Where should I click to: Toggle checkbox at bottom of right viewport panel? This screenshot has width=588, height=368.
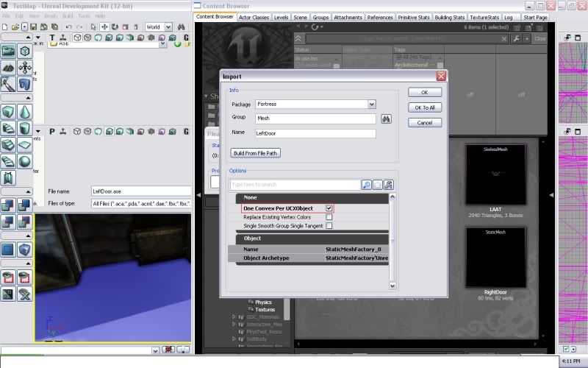click(566, 349)
